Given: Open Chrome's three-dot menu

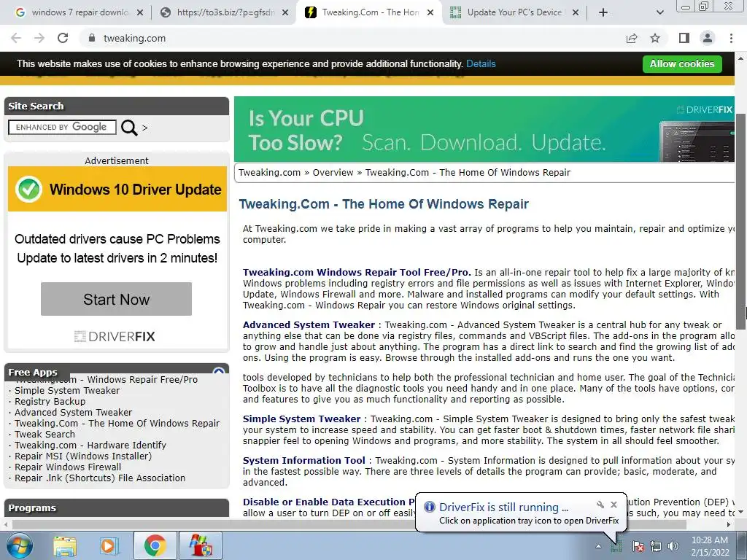Looking at the screenshot, I should [731, 38].
